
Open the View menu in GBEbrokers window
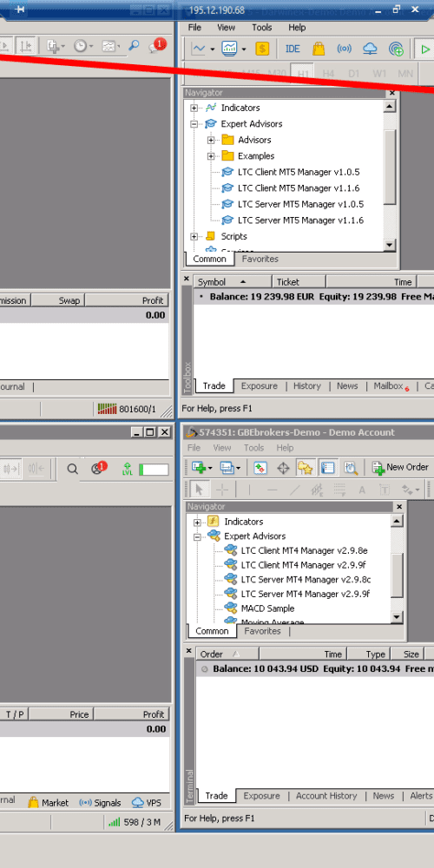[x=222, y=448]
